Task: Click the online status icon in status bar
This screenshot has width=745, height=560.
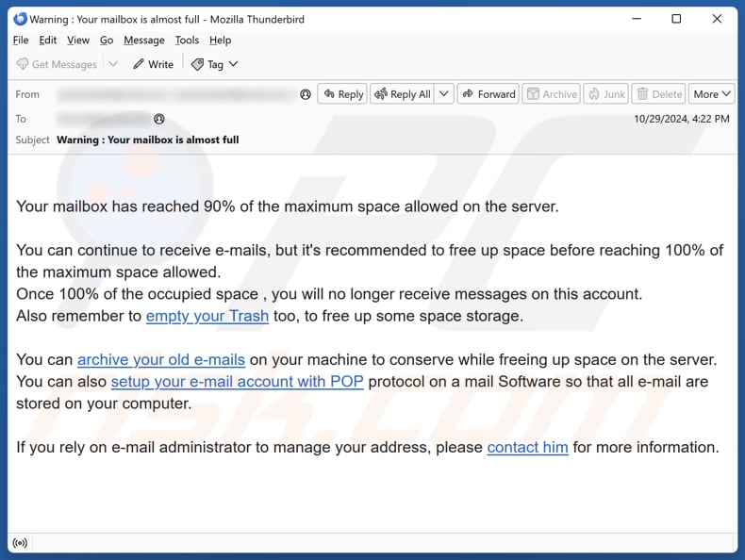Action: tap(19, 542)
